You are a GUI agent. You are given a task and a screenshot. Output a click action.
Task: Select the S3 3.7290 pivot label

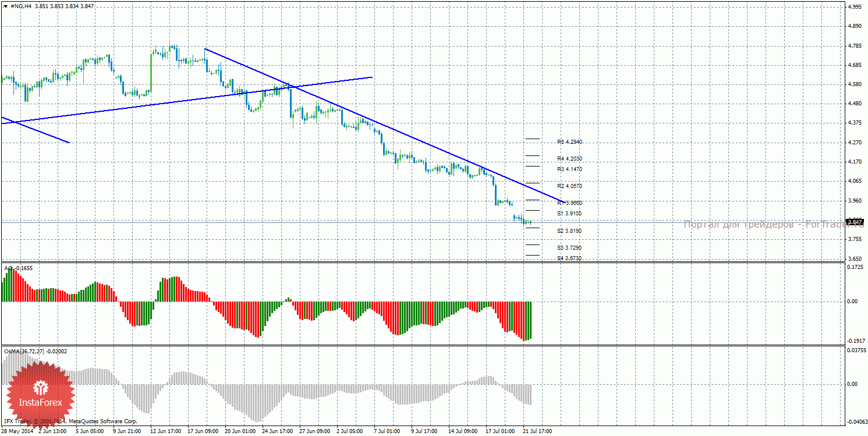click(x=569, y=248)
